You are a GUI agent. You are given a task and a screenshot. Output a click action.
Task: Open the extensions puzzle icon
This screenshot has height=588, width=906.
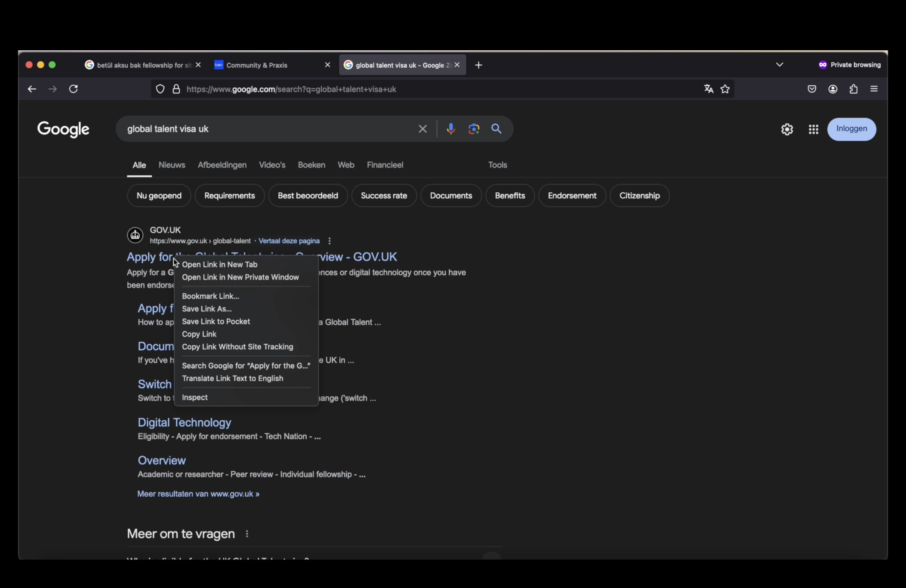click(854, 89)
